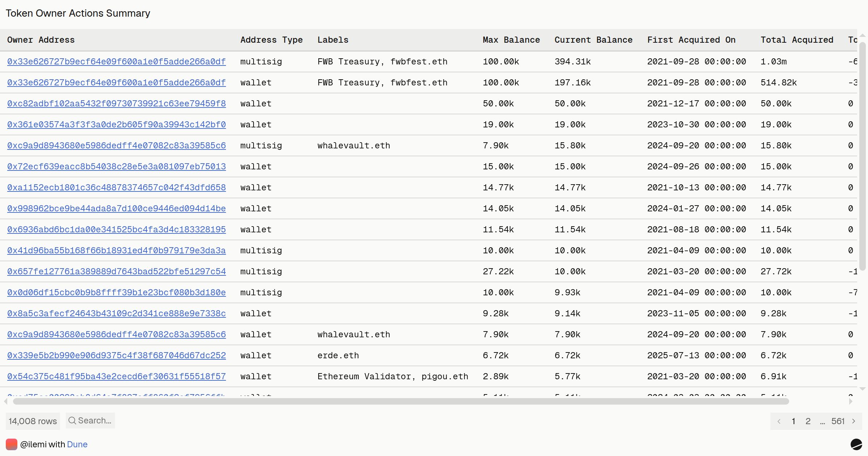Open address 0x54c375c481f95ba43e2cecd6ef30631f55518f57

116,376
